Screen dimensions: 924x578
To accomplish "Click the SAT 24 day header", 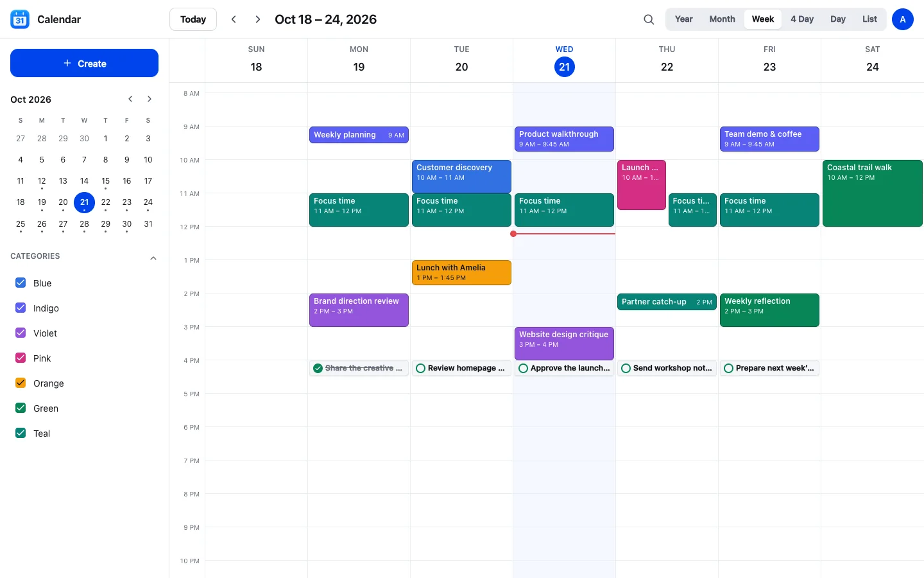I will pyautogui.click(x=872, y=60).
